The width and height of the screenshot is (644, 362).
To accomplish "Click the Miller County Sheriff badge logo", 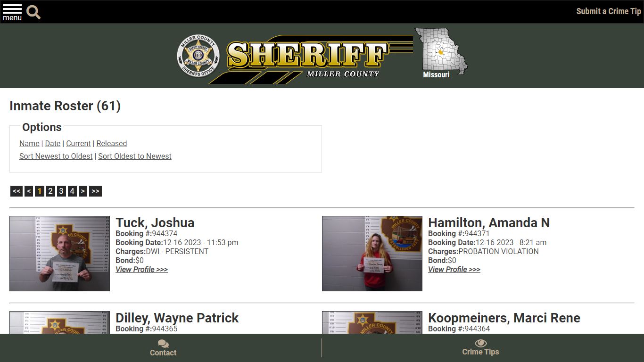I will point(198,56).
